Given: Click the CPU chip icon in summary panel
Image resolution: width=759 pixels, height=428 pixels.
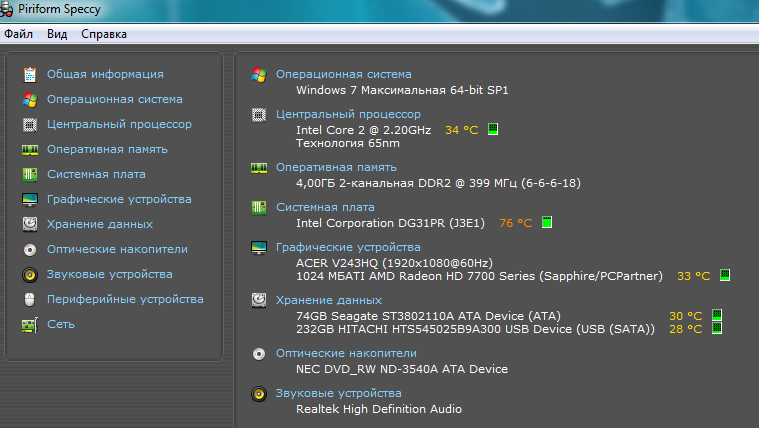Looking at the screenshot, I should point(259,115).
